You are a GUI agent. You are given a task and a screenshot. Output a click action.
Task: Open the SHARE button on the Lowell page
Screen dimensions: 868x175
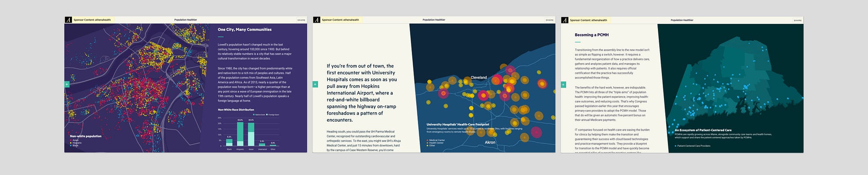[301, 20]
